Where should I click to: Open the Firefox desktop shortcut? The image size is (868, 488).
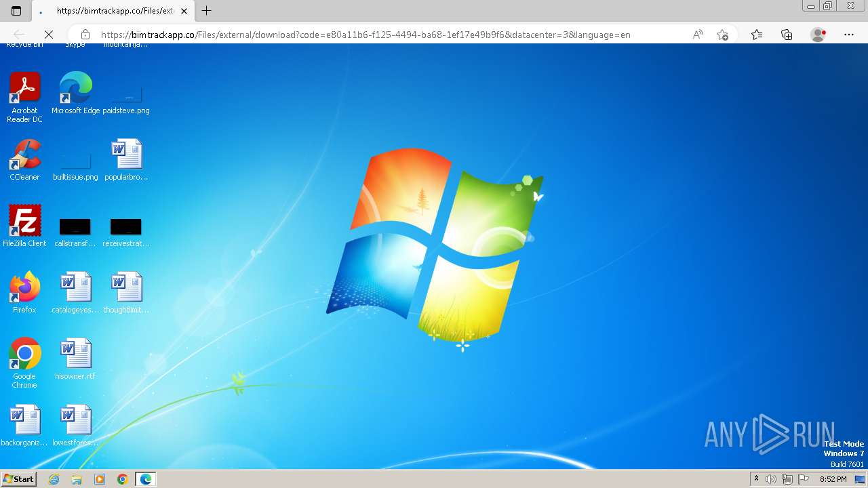click(x=25, y=292)
